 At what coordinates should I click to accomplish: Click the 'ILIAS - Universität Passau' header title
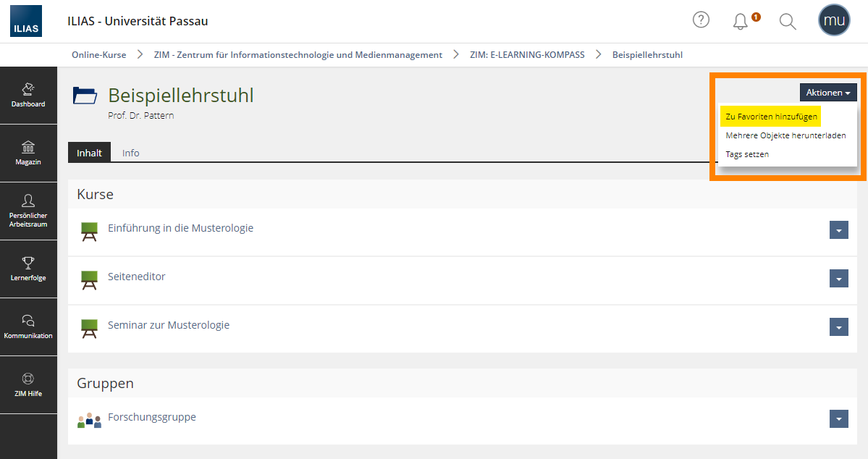(x=138, y=21)
